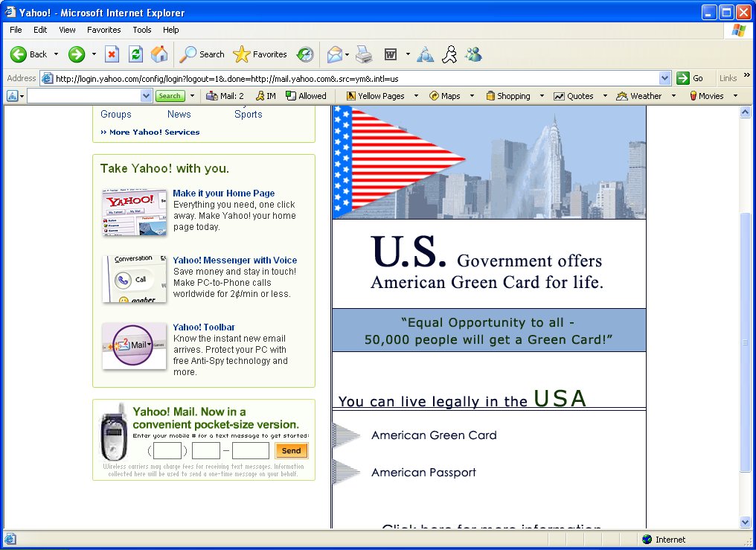The image size is (756, 550).
Task: Click the orange Send button
Action: tap(291, 451)
